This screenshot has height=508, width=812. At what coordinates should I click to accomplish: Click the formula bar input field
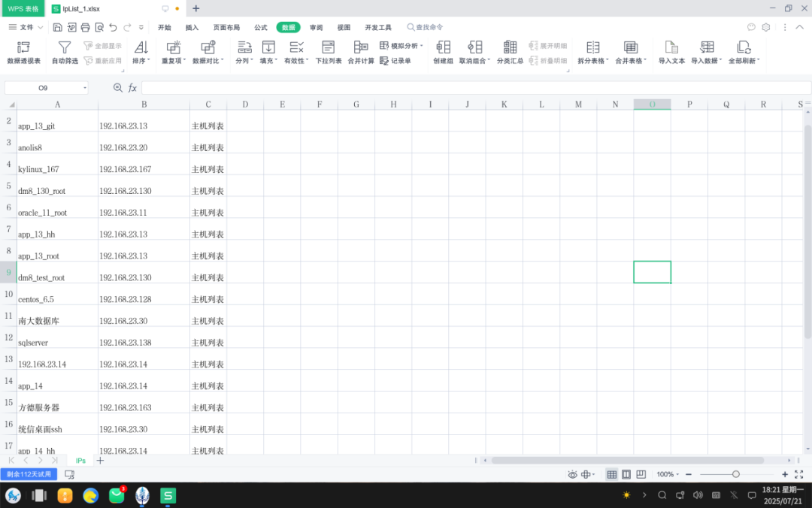475,88
